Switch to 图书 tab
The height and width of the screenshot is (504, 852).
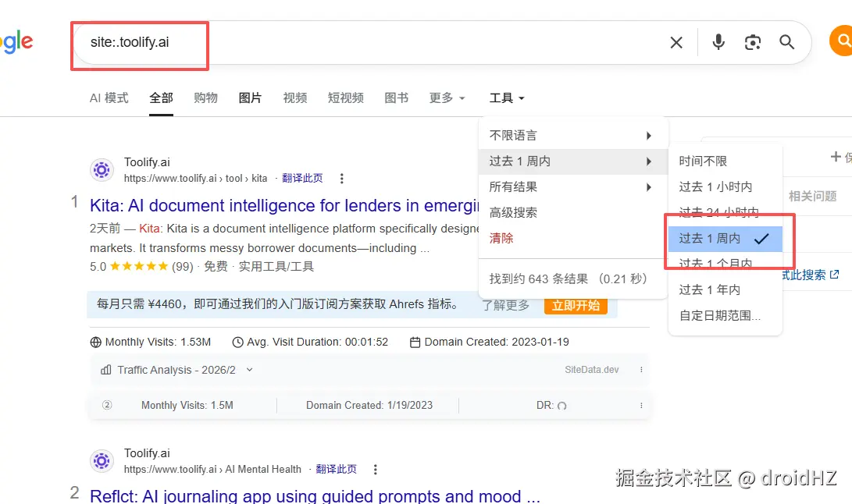(x=396, y=98)
